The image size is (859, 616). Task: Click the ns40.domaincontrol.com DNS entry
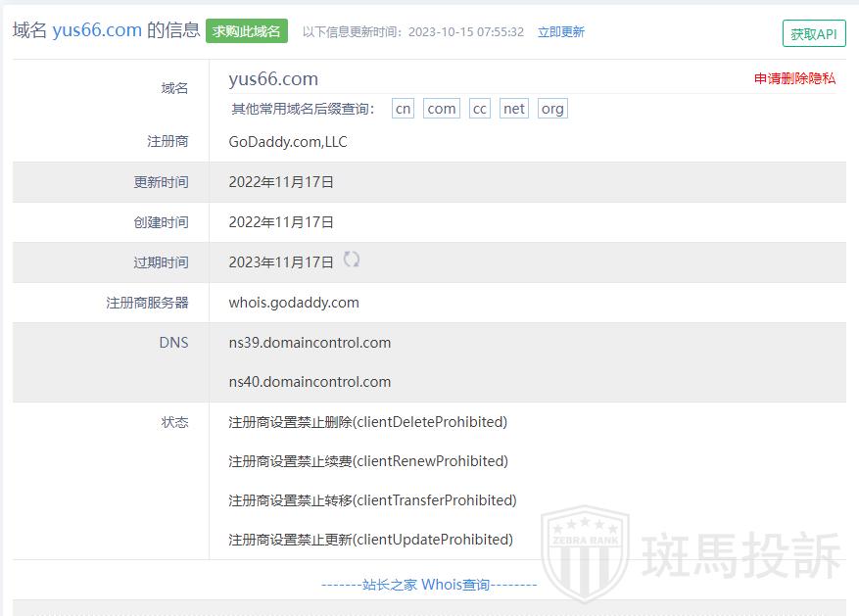tap(310, 382)
